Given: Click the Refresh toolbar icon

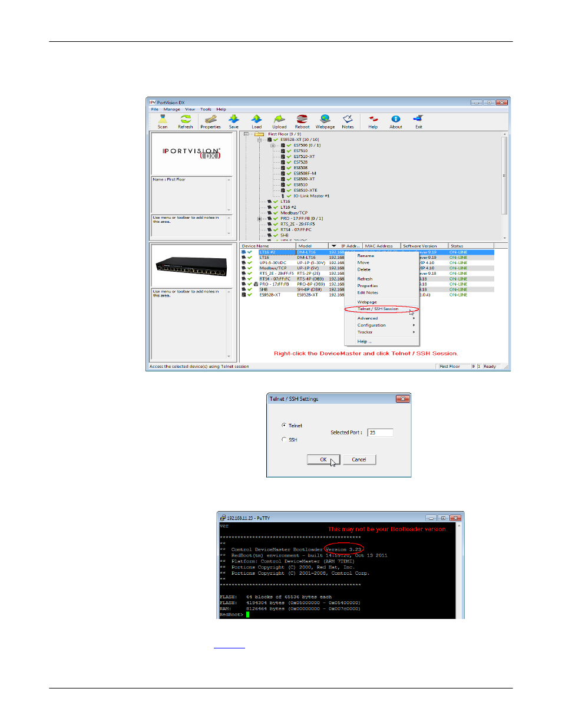Looking at the screenshot, I should [186, 121].
